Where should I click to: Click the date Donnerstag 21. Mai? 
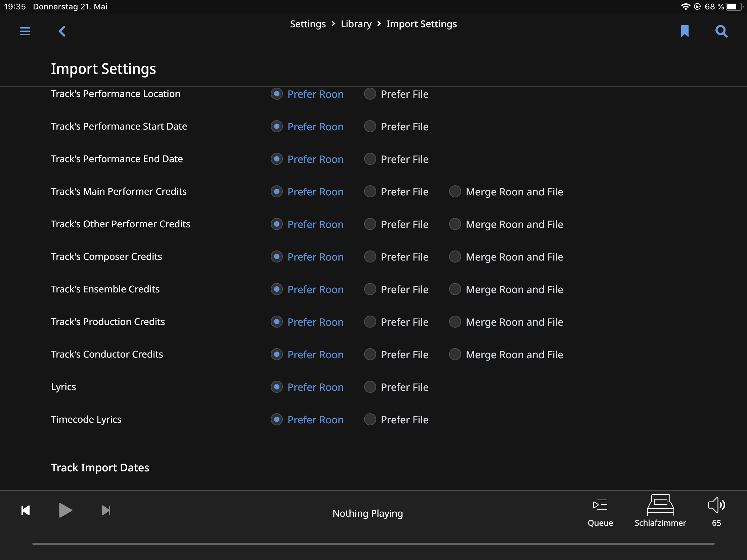(x=70, y=6)
